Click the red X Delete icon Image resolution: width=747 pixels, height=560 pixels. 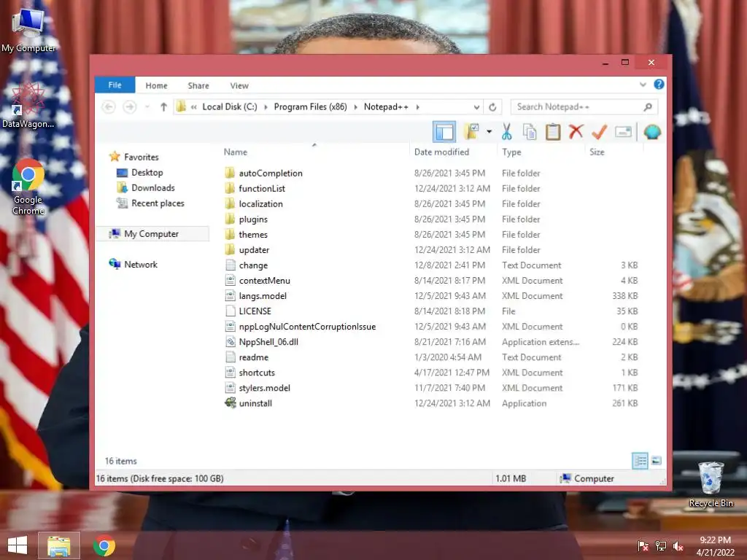[576, 131]
